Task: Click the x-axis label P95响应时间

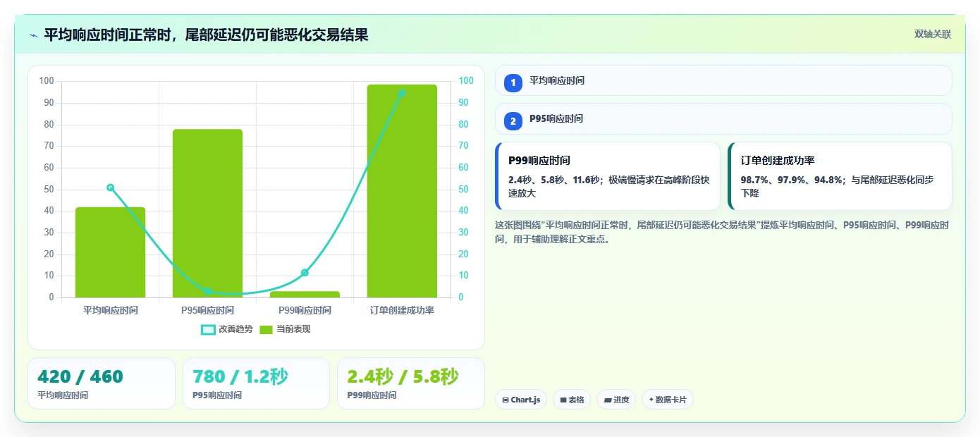Action: click(x=207, y=310)
